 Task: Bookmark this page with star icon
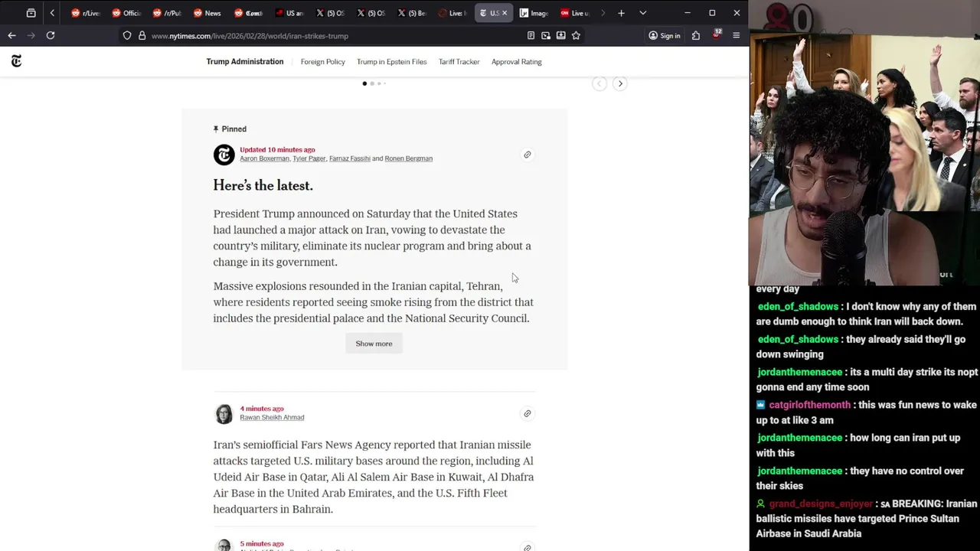click(576, 35)
